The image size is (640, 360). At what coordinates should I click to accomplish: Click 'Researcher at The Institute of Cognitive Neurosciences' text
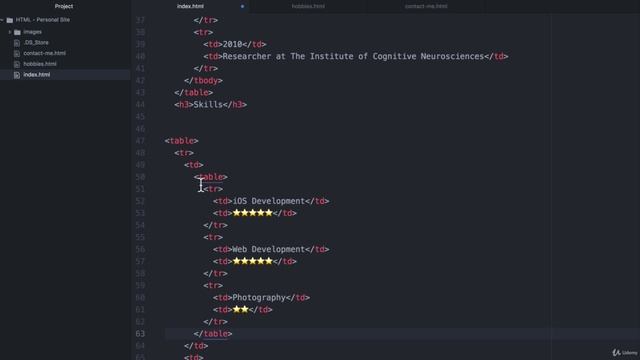coord(353,56)
